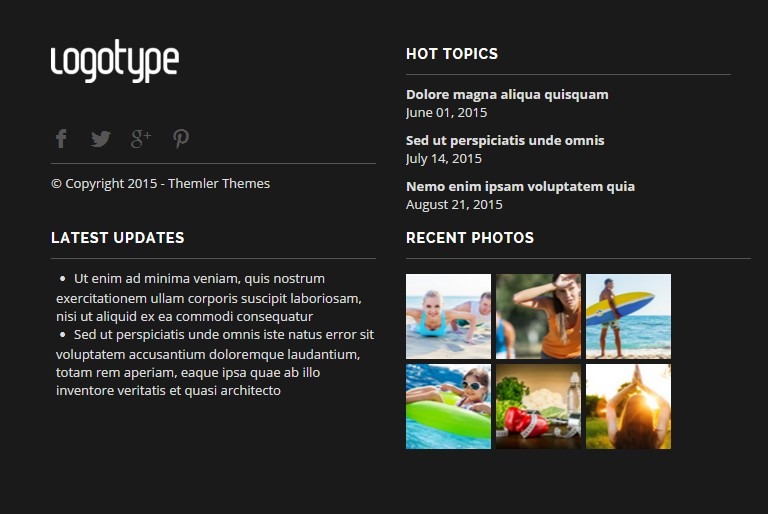The width and height of the screenshot is (768, 514).
Task: Click the Recent Photos heading
Action: [x=470, y=238]
